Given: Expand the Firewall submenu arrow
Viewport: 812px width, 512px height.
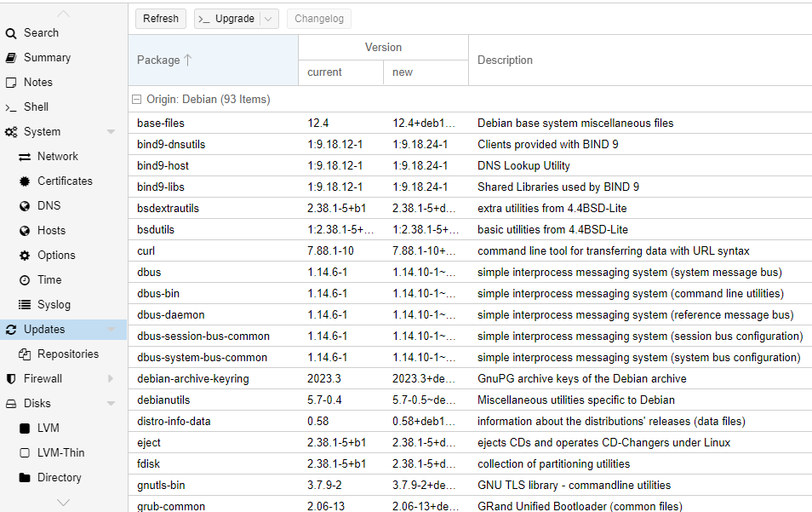Looking at the screenshot, I should pyautogui.click(x=111, y=379).
